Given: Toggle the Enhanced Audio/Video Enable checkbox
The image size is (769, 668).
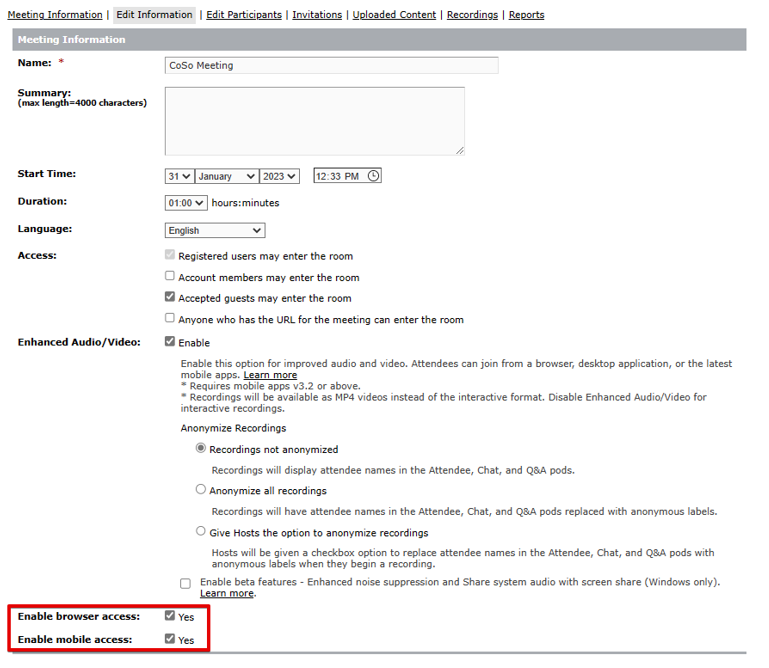Looking at the screenshot, I should (x=170, y=342).
